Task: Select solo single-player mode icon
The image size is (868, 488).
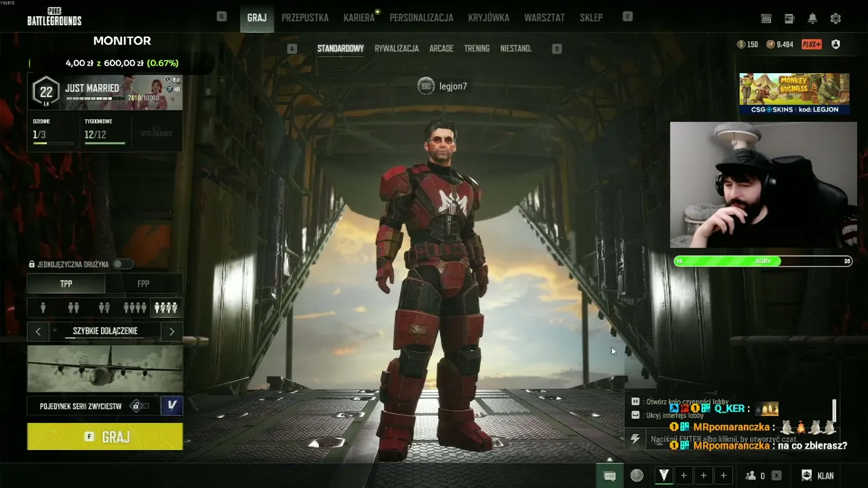Action: pyautogui.click(x=43, y=308)
